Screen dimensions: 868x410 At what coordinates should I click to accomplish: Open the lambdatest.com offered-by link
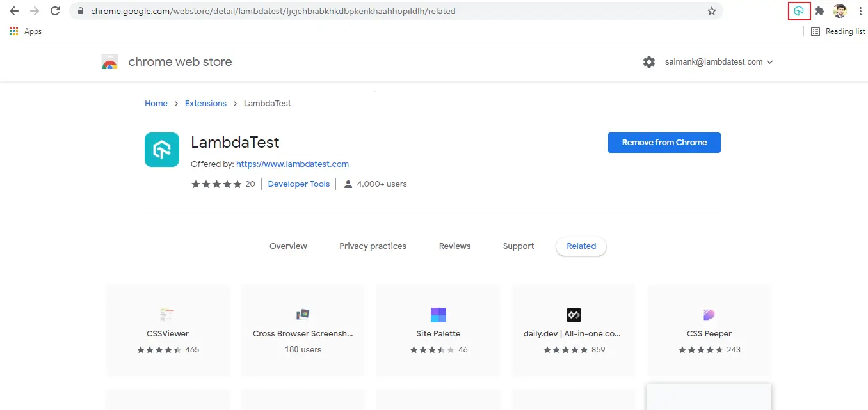[x=292, y=164]
